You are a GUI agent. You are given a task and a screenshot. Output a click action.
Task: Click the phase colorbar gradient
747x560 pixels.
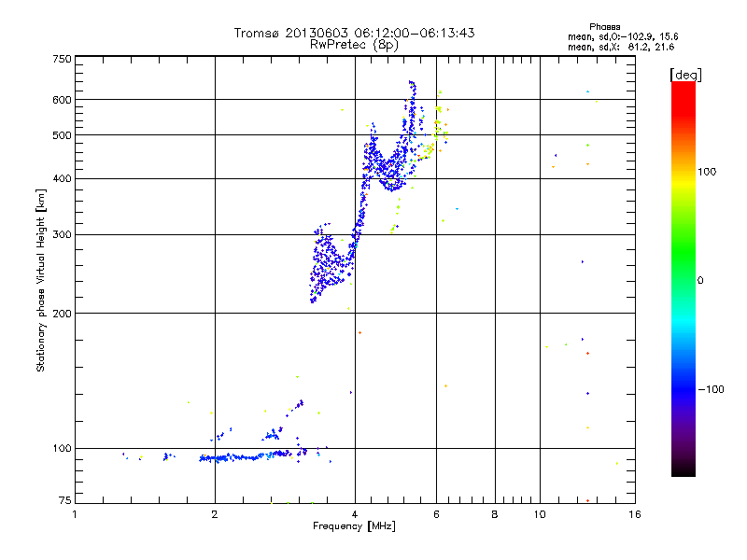[x=684, y=278]
